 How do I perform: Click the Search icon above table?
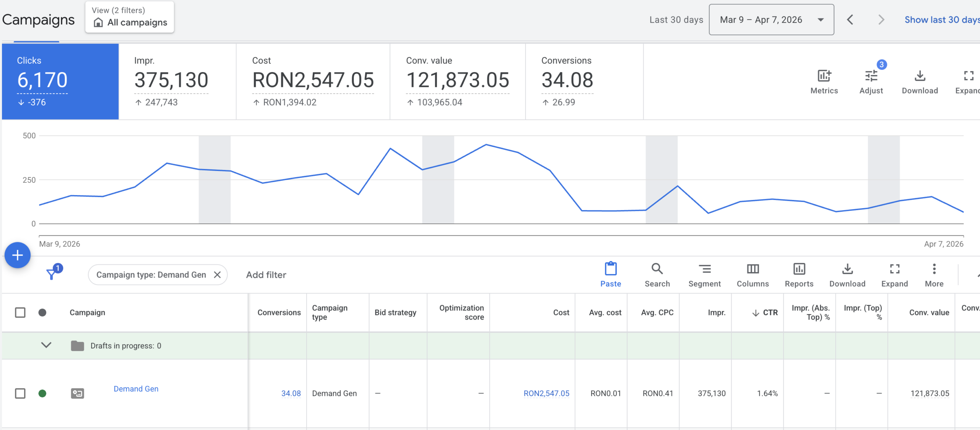(657, 269)
